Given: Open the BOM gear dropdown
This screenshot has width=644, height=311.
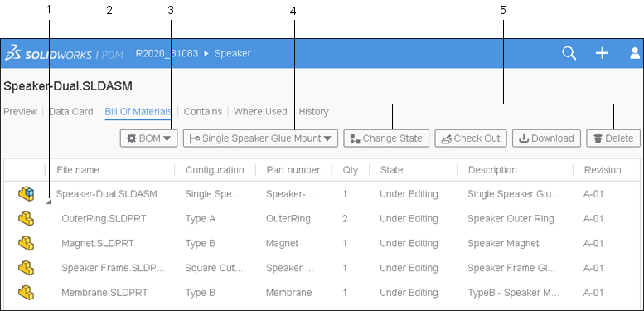Looking at the screenshot, I should pos(148,138).
